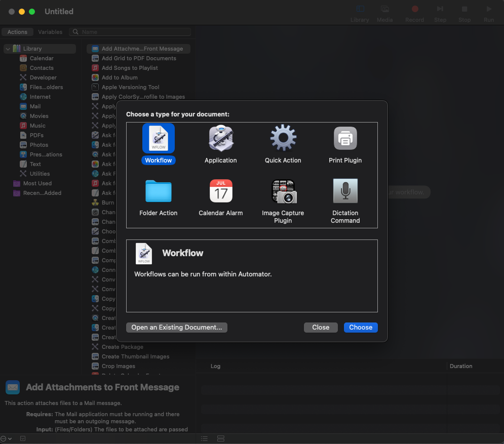Click the Choose button
Screen dimensions: 504x444
click(361, 328)
